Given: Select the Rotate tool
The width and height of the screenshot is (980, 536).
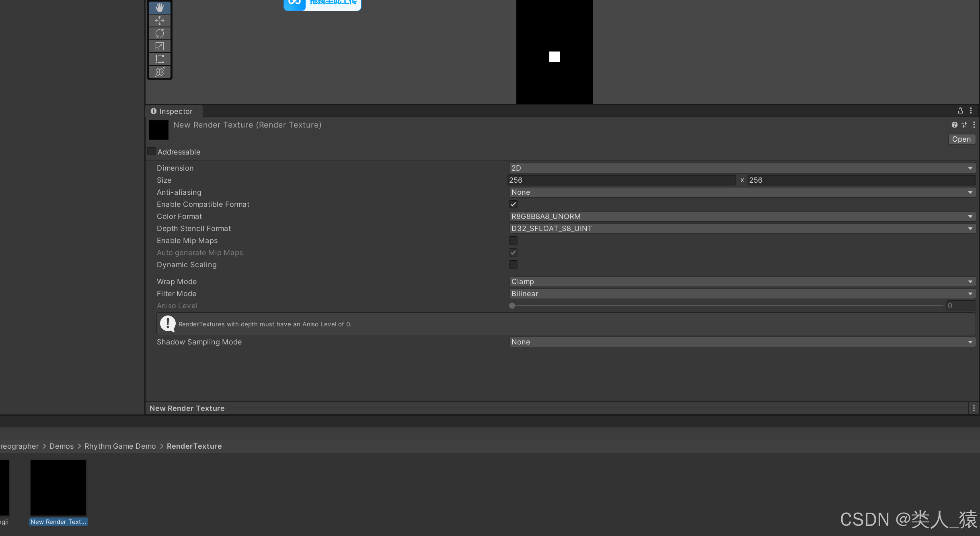Looking at the screenshot, I should coord(160,33).
